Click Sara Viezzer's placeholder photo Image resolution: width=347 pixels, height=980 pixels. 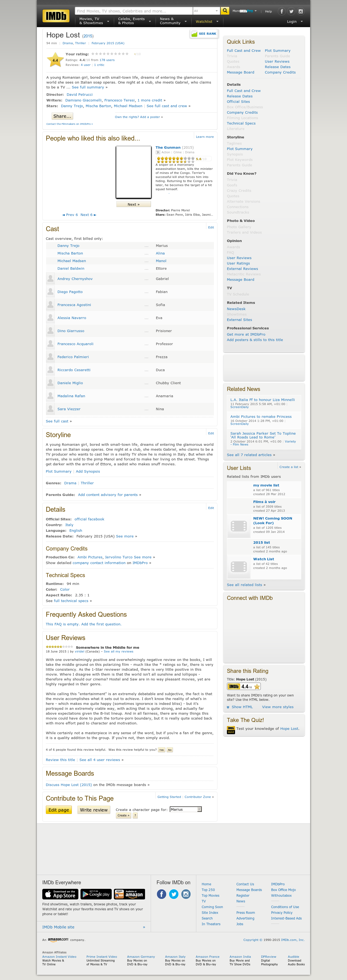(50, 409)
